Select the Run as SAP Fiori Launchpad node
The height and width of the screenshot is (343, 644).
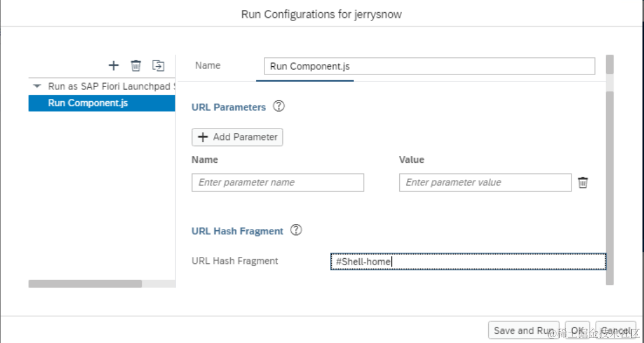[x=110, y=86]
